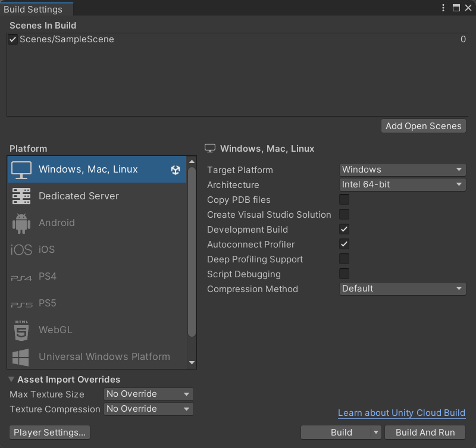Select Windows, Mac, Linux platform entry
This screenshot has height=448, width=476.
(88, 170)
